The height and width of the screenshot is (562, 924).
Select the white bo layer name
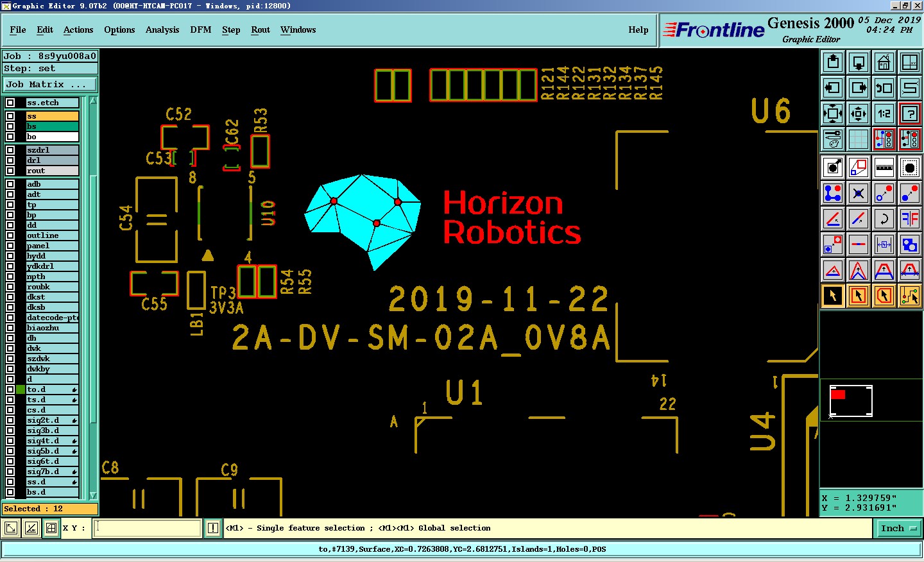(x=53, y=137)
